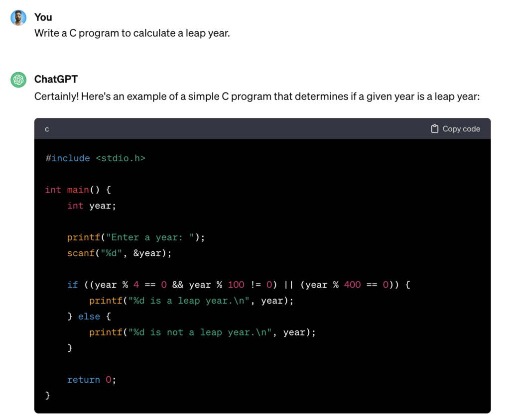Click the user profile avatar photo
Image resolution: width=510 pixels, height=420 pixels.
[18, 17]
